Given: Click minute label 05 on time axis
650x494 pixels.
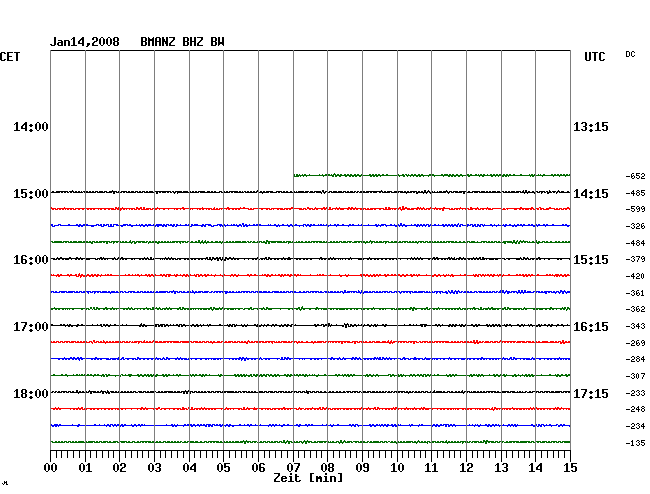Looking at the screenshot, I should click(x=223, y=468).
